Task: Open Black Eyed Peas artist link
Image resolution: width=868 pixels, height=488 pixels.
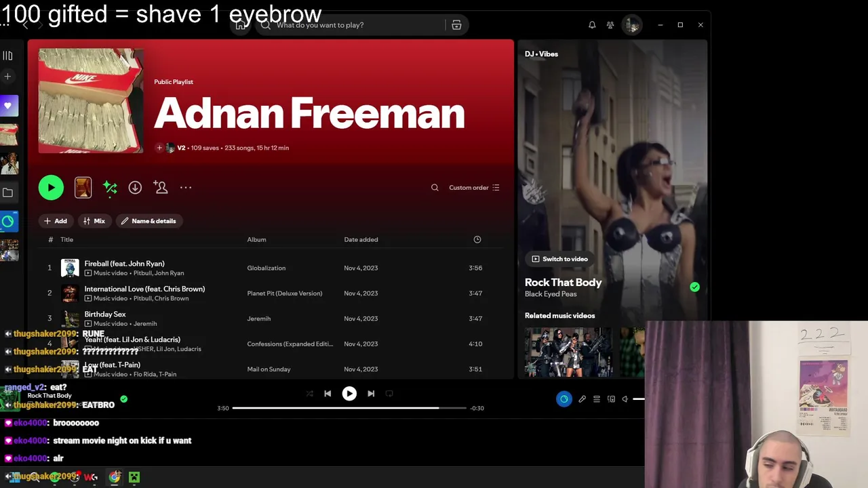Action: (551, 294)
